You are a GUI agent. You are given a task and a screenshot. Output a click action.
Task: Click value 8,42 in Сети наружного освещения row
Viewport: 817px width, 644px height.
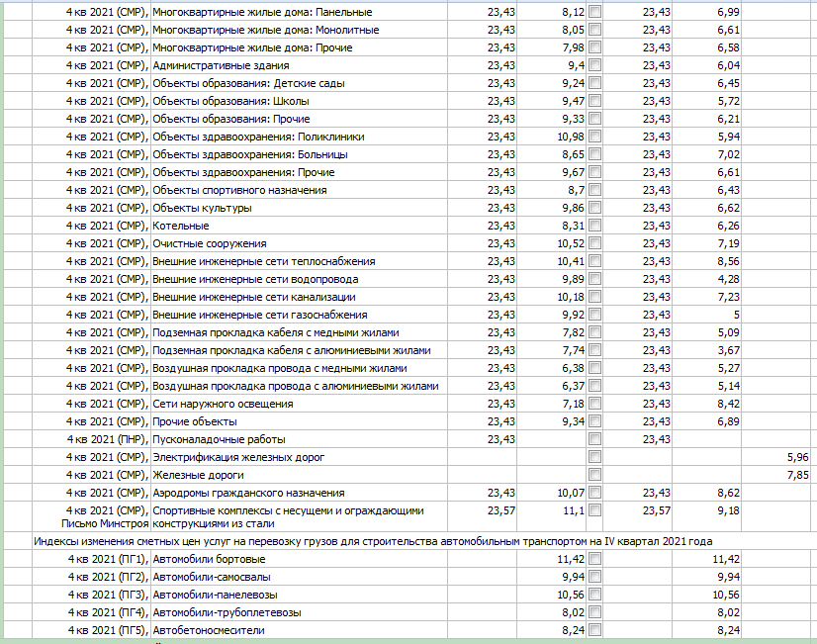coord(728,404)
